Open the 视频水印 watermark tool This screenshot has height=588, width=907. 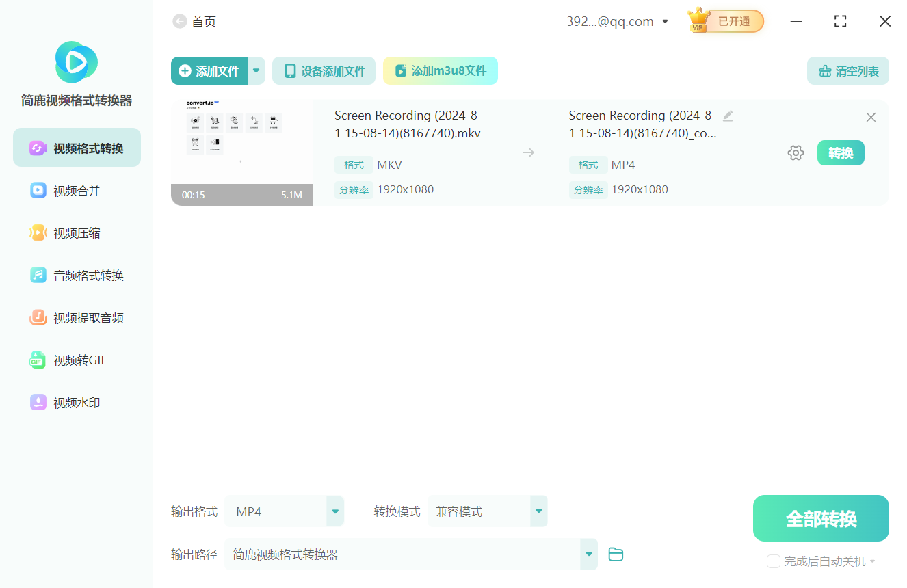76,402
